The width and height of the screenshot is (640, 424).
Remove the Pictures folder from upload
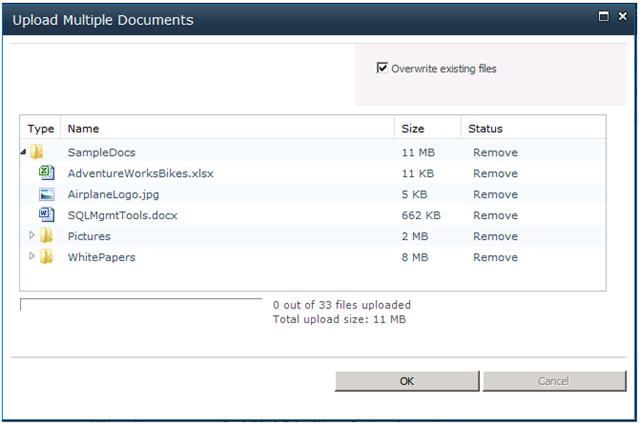coord(495,236)
